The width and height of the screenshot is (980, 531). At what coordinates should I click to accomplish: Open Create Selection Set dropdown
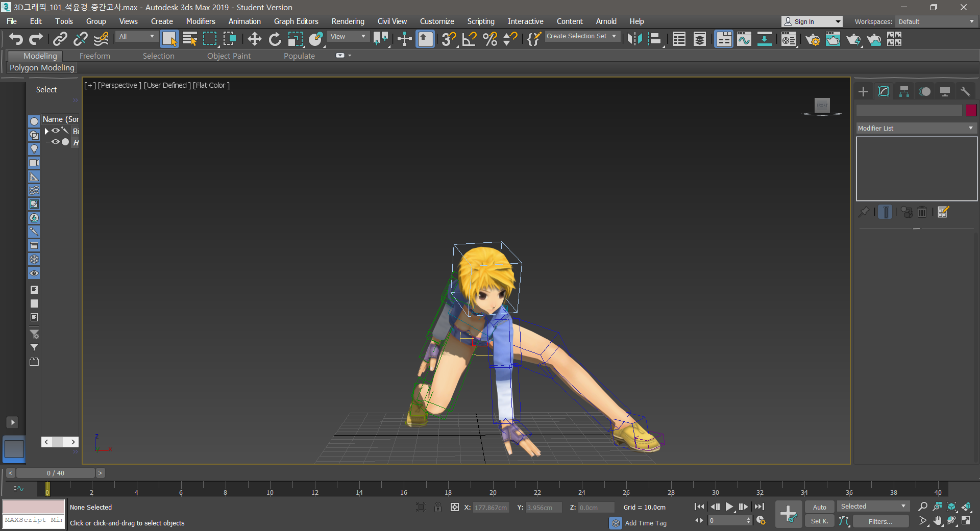tap(582, 36)
